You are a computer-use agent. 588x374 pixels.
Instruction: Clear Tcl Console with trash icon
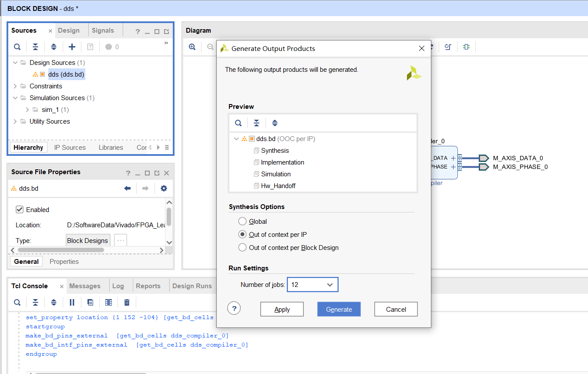click(127, 302)
